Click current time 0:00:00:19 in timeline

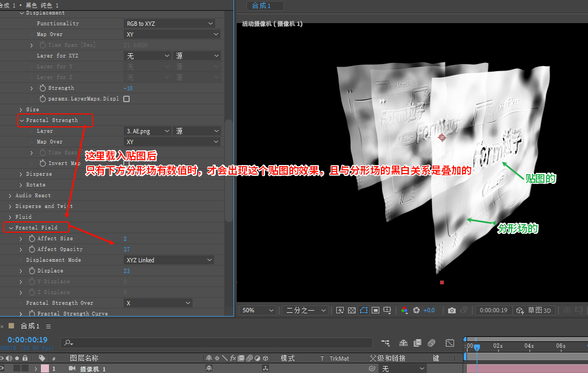[x=27, y=340]
